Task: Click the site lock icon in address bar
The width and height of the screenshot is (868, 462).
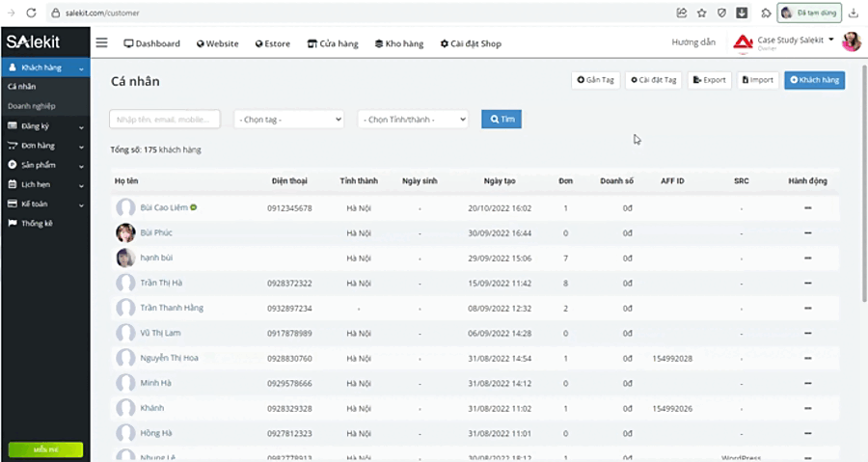Action: pyautogui.click(x=55, y=13)
